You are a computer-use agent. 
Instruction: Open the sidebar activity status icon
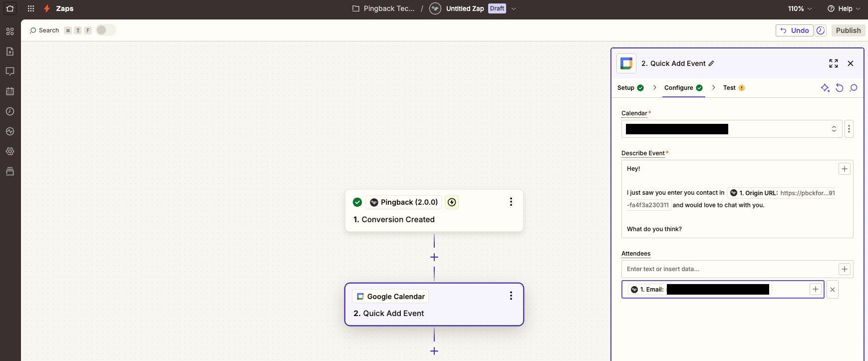click(x=10, y=131)
